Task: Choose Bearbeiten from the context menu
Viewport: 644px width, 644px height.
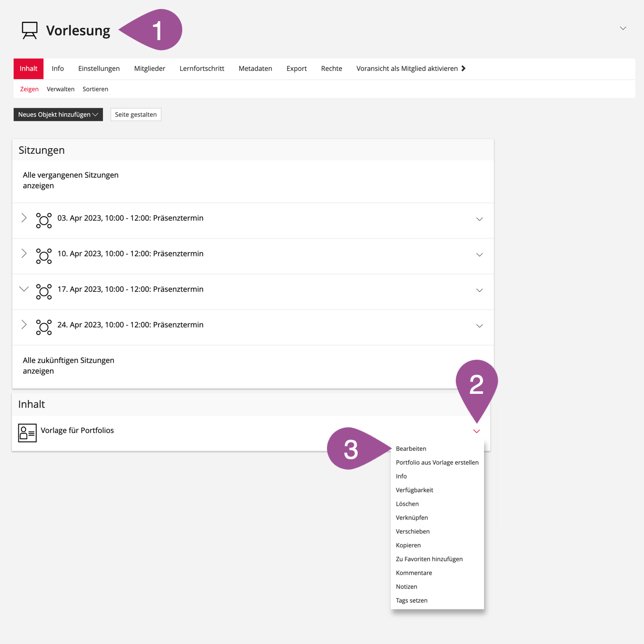Action: coord(411,449)
